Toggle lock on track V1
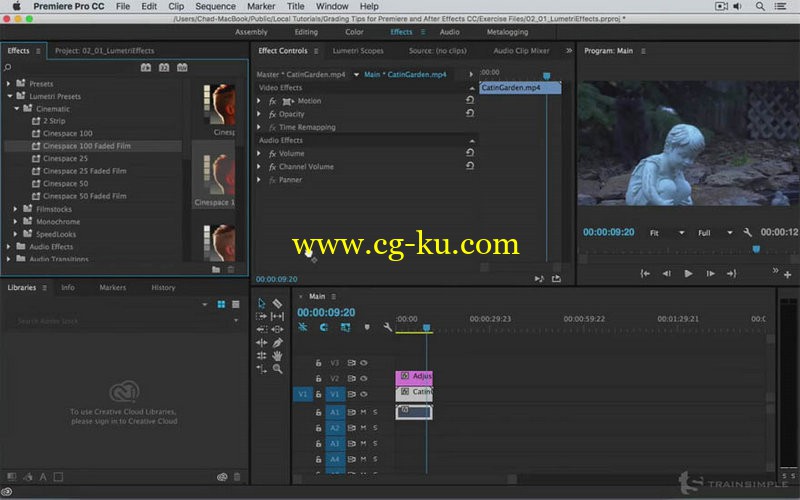 pyautogui.click(x=318, y=394)
